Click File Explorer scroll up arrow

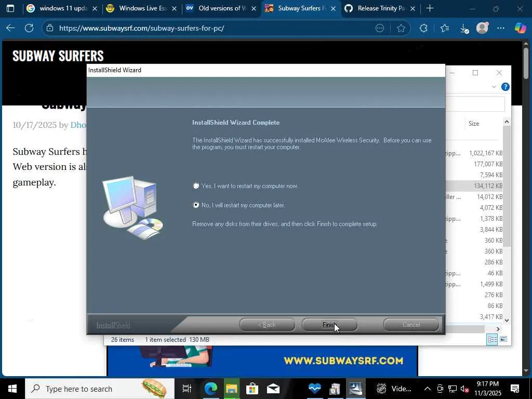click(x=507, y=122)
